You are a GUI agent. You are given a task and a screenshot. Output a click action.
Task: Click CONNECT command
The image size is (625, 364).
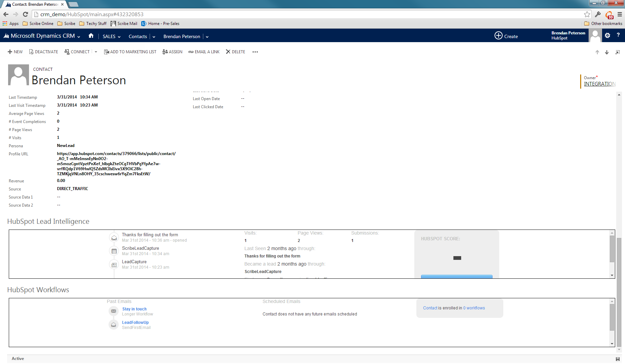click(x=77, y=52)
